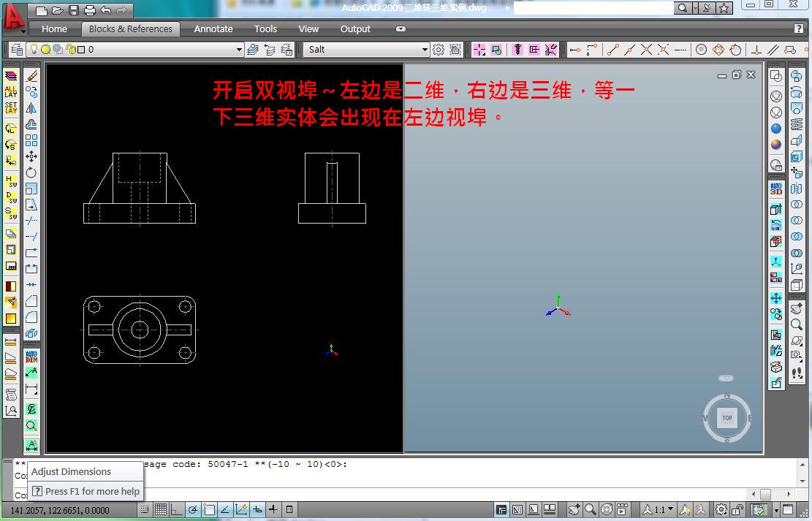812x521 pixels.
Task: Click the Open file folder icon
Action: click(58, 10)
